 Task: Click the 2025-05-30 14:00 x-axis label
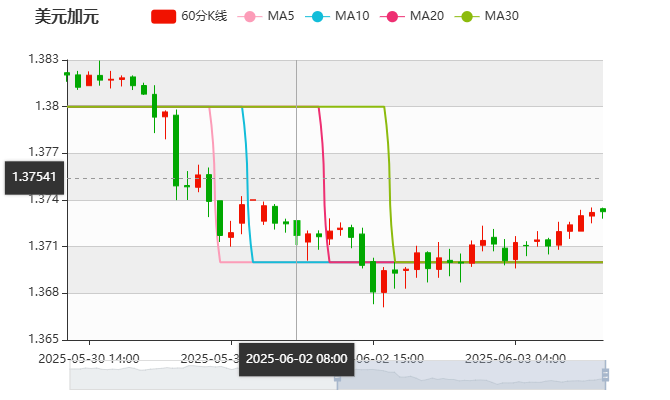click(89, 359)
